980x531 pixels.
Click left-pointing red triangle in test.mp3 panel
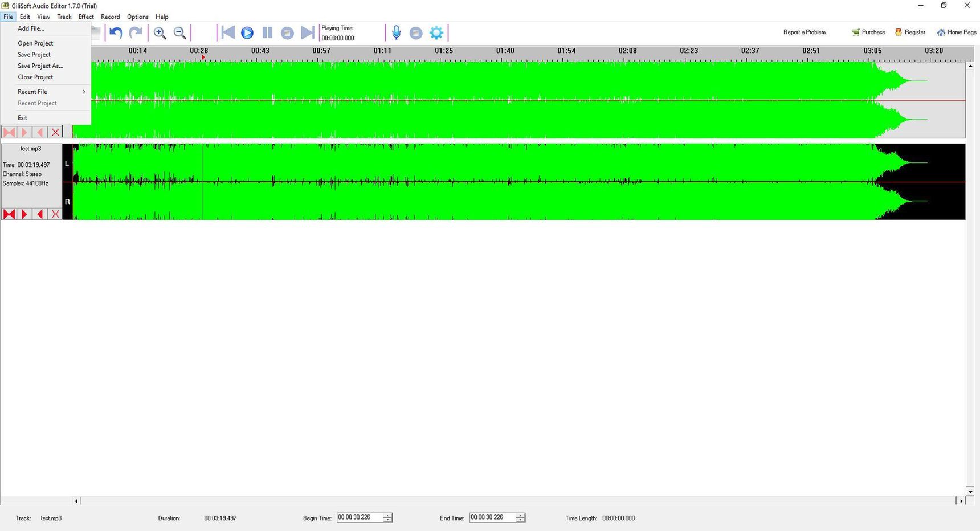[40, 214]
